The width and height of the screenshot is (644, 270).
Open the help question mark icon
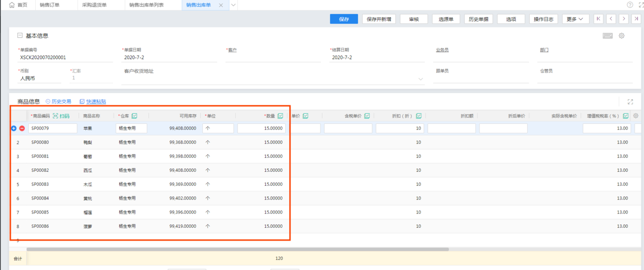point(630,5)
